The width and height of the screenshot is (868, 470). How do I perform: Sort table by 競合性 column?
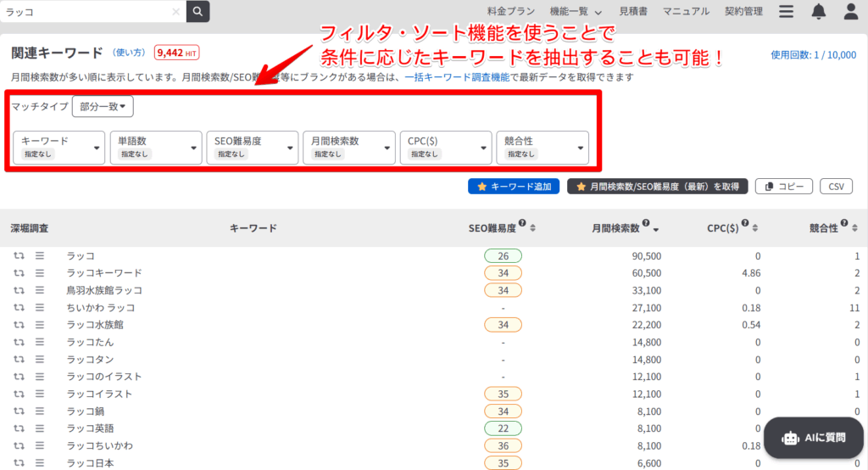854,228
